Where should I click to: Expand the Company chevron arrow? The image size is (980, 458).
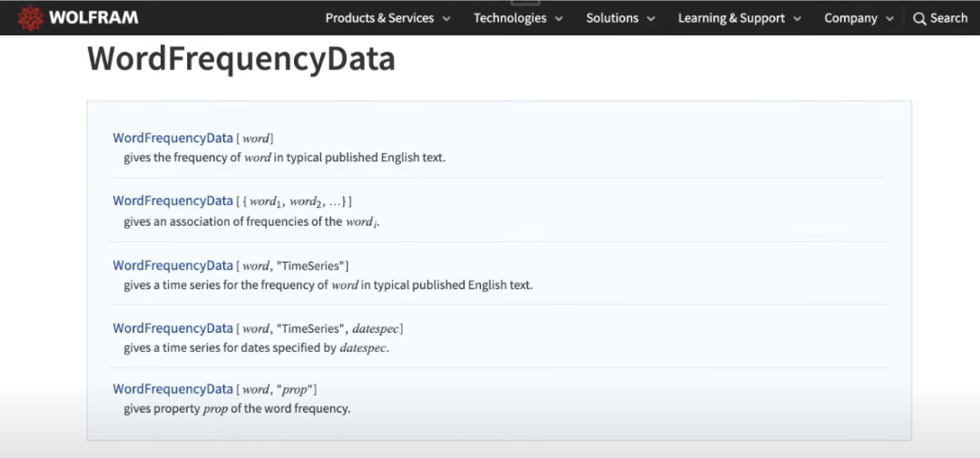[x=890, y=19]
